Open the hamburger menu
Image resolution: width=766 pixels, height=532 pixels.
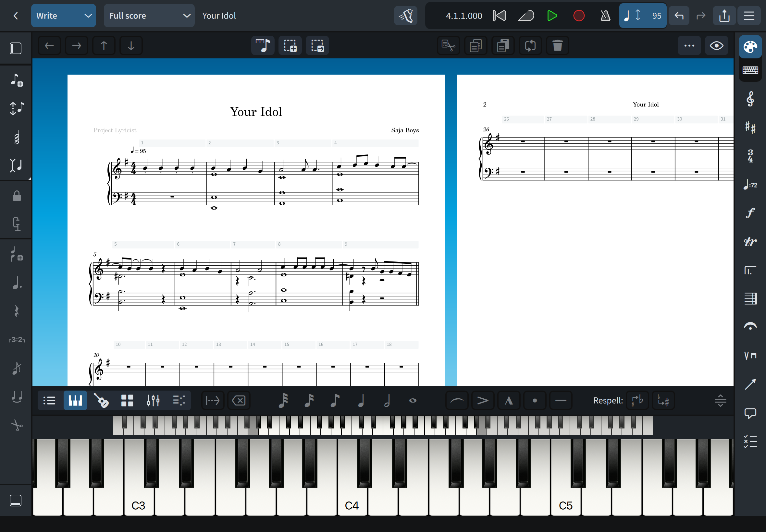pyautogui.click(x=749, y=15)
